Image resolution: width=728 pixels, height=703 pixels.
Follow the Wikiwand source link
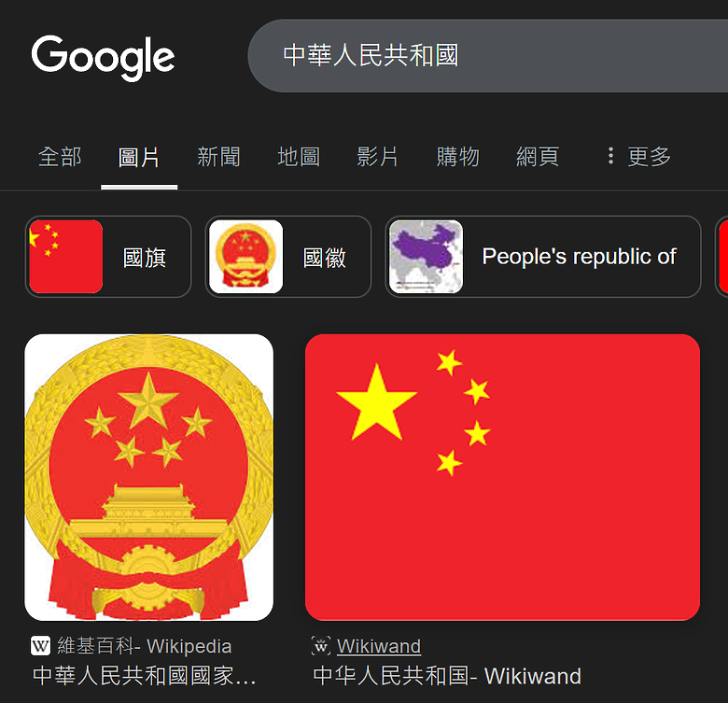(x=379, y=646)
